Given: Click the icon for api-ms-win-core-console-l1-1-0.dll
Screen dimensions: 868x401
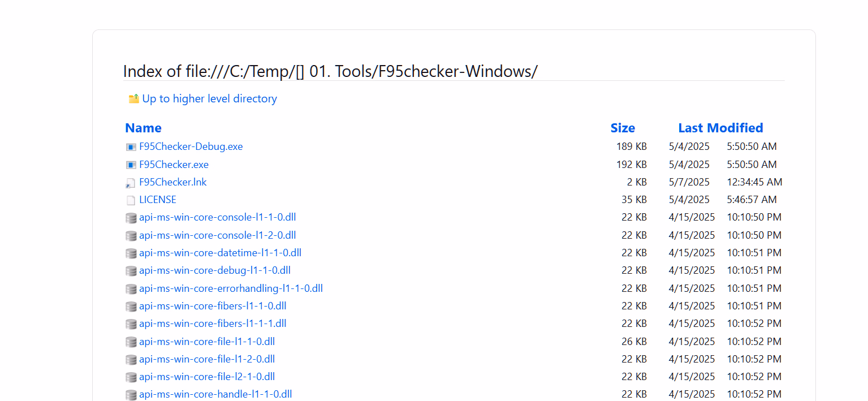Looking at the screenshot, I should 131,218.
